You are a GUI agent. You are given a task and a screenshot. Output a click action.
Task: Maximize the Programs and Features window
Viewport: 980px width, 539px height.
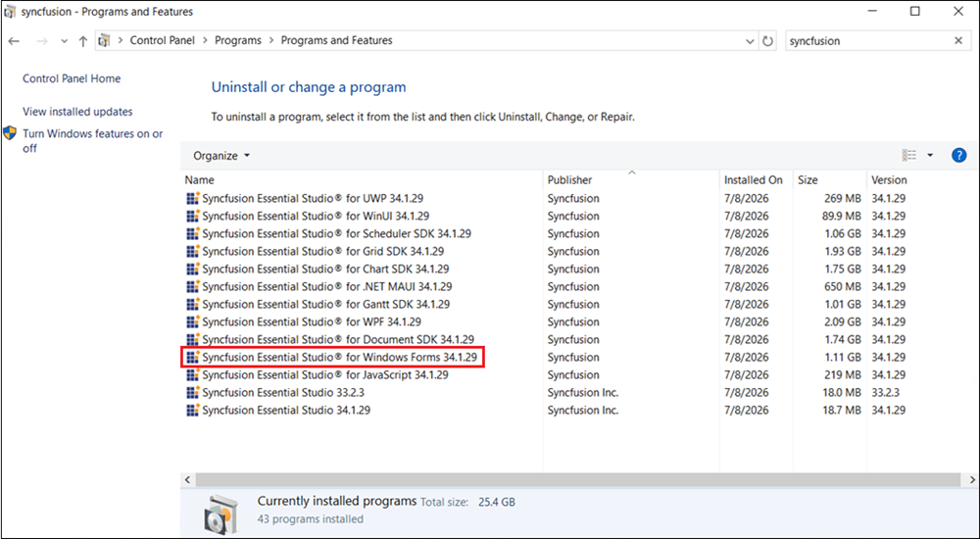tap(915, 11)
